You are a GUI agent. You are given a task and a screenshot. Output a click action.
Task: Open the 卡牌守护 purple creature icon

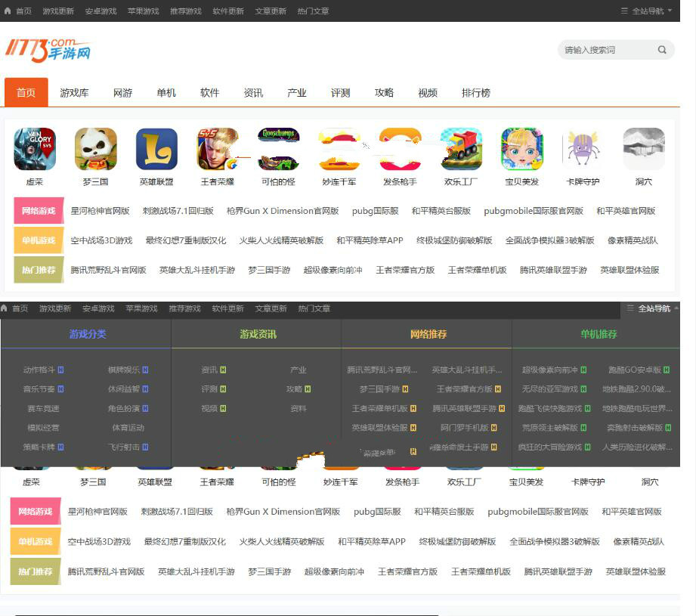583,149
